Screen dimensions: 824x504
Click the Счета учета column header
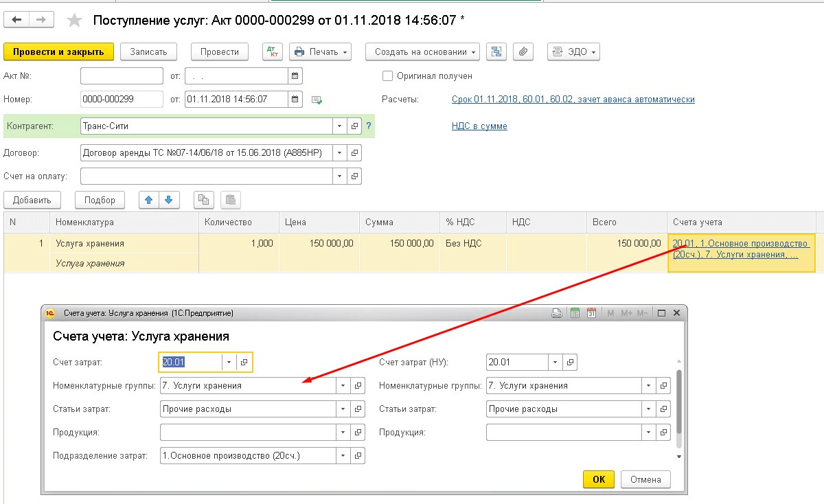point(741,222)
